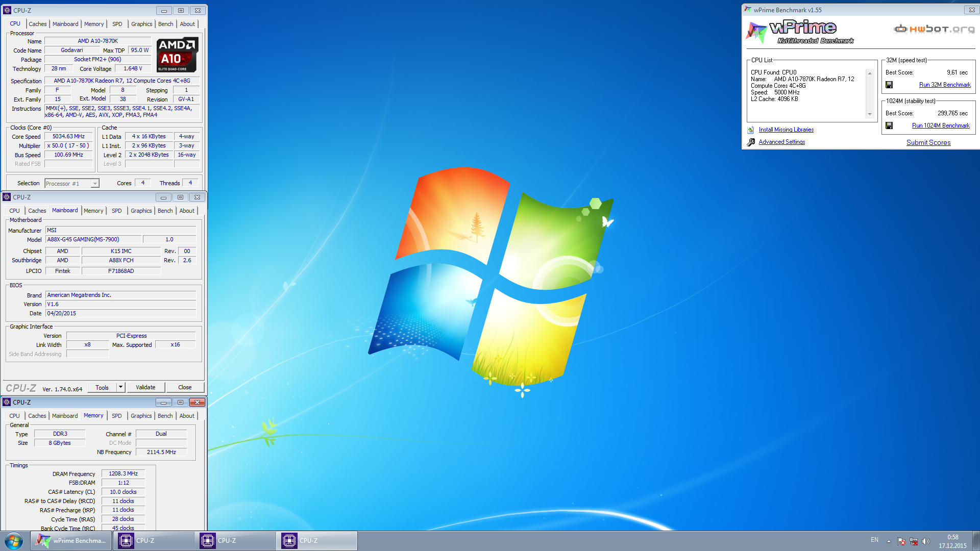Click the network tray icon
Viewport: 980px width, 551px height.
[914, 541]
